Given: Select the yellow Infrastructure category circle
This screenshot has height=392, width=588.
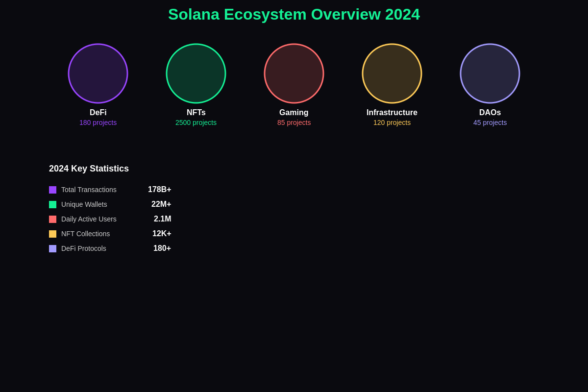Looking at the screenshot, I should [392, 73].
